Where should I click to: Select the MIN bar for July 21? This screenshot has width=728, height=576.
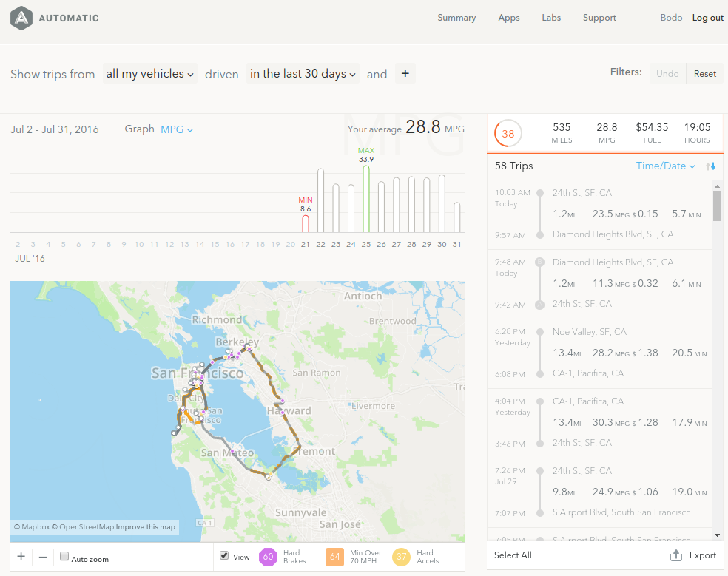306,223
